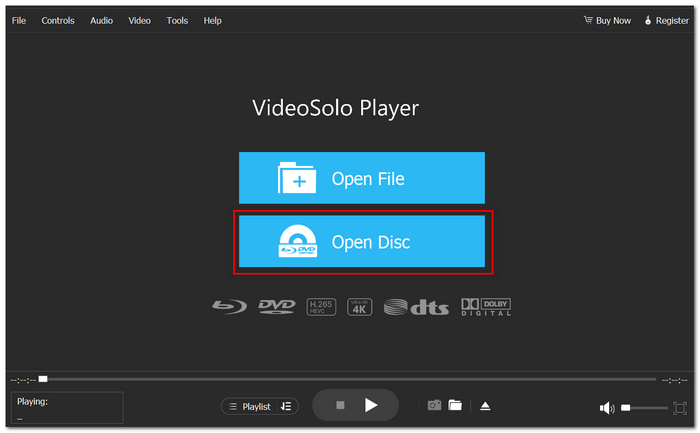Open the Help menu
This screenshot has width=700, height=433.
(x=212, y=21)
